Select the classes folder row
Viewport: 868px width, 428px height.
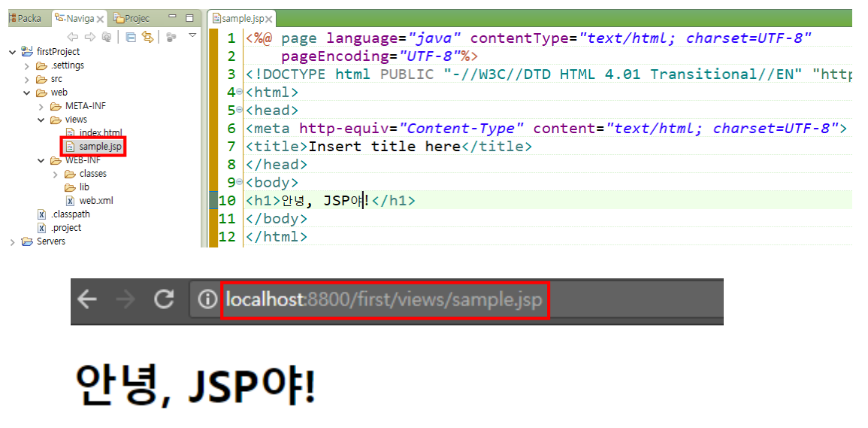tap(93, 174)
